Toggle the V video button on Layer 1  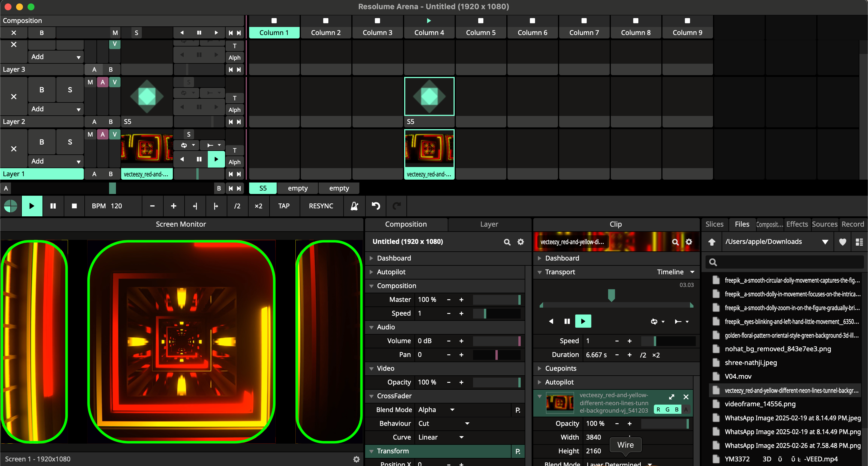[x=115, y=134]
